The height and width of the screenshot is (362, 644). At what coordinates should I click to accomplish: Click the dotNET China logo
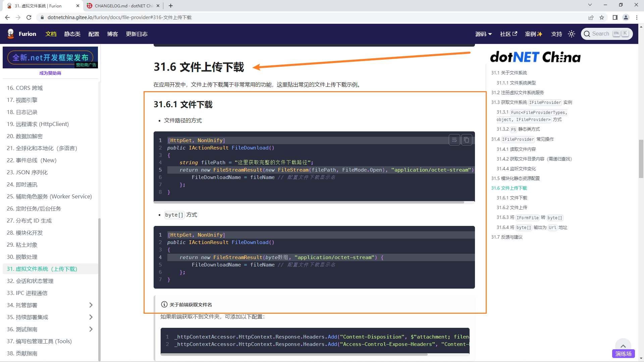tap(535, 57)
